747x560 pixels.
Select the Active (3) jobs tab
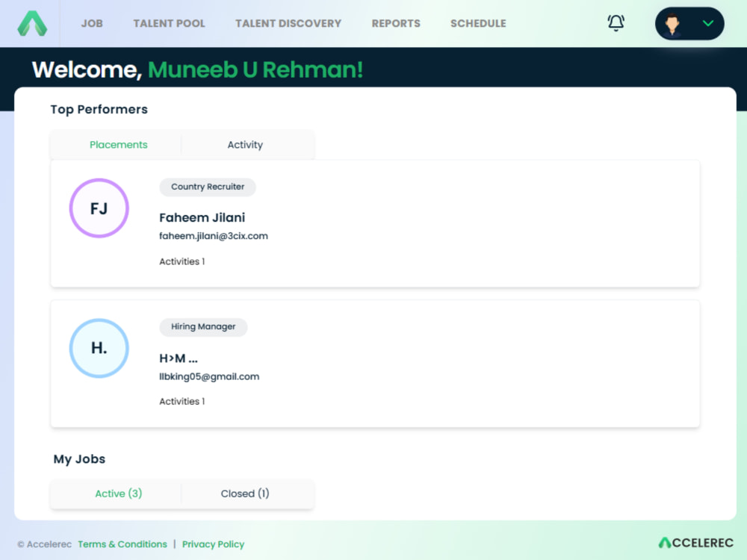tap(119, 494)
